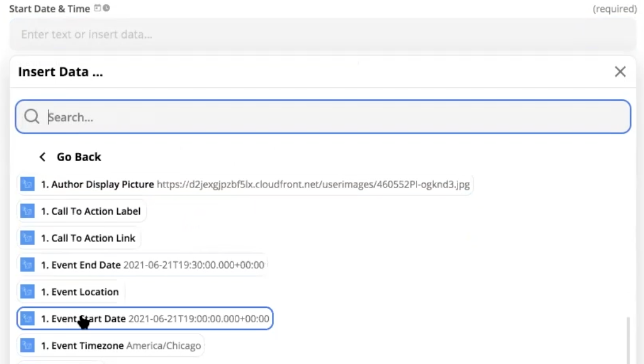Pick the Event Location data item
This screenshot has height=364, width=644.
coord(79,292)
